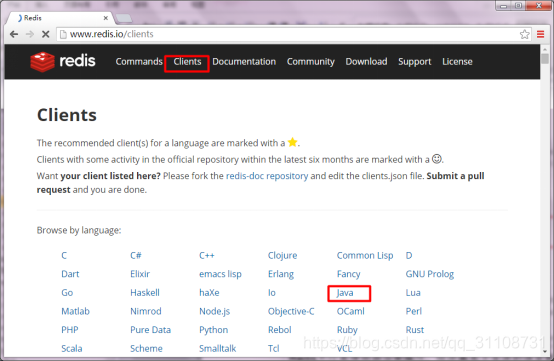Browse clients for PHP
This screenshot has width=554, height=361.
click(70, 330)
